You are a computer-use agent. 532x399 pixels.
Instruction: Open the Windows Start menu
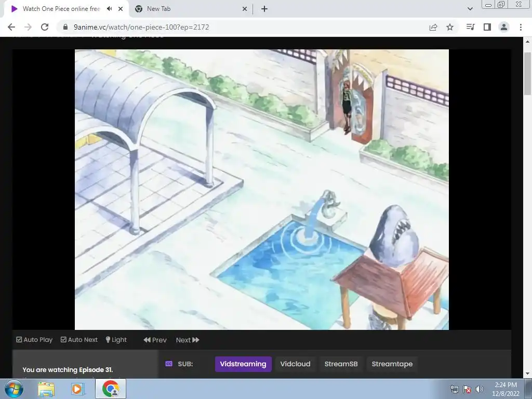click(14, 389)
